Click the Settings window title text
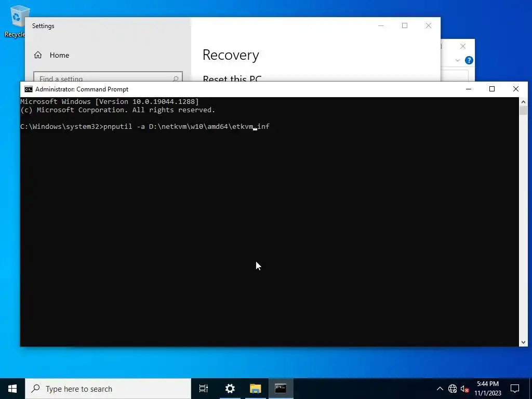Image resolution: width=532 pixels, height=399 pixels. click(x=43, y=26)
